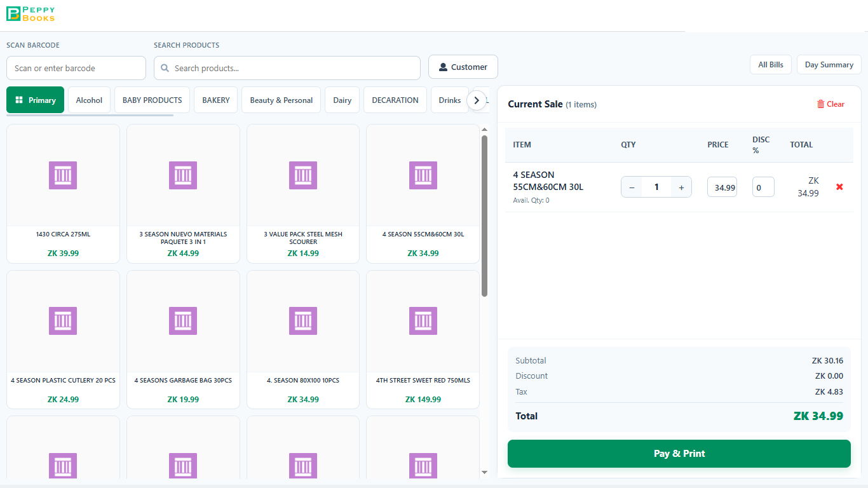The width and height of the screenshot is (868, 488).
Task: Click the ZK 24.99 price text
Action: coord(63,400)
